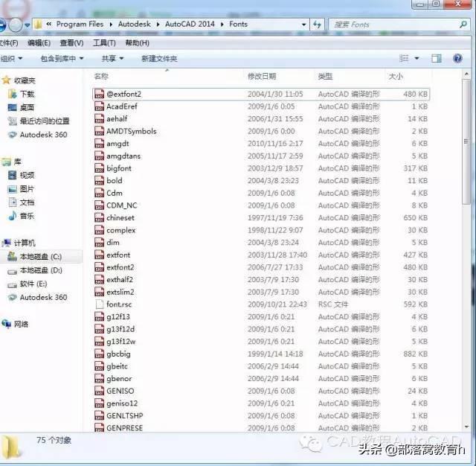This screenshot has width=476, height=466.
Task: Select Software (E:) drive icon
Action: 12,284
